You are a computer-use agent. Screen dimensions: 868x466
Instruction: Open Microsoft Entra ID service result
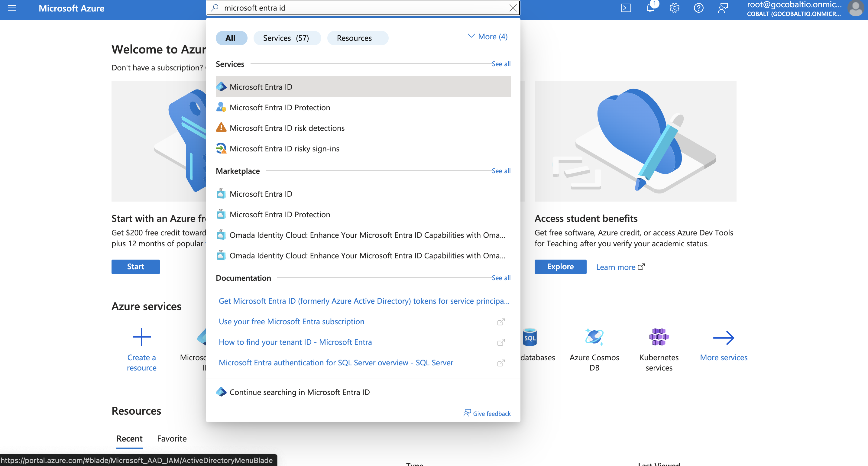point(261,87)
